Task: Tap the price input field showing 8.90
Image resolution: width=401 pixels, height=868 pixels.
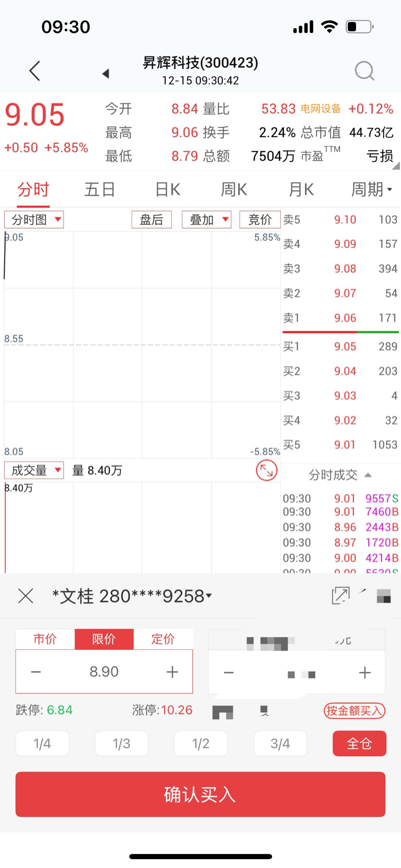Action: (x=104, y=672)
